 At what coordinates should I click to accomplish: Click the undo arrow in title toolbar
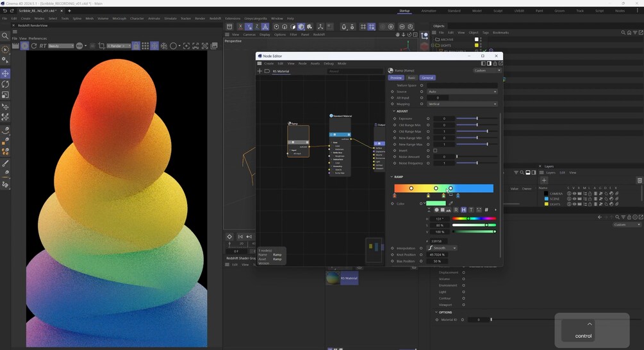pyautogui.click(x=4, y=11)
